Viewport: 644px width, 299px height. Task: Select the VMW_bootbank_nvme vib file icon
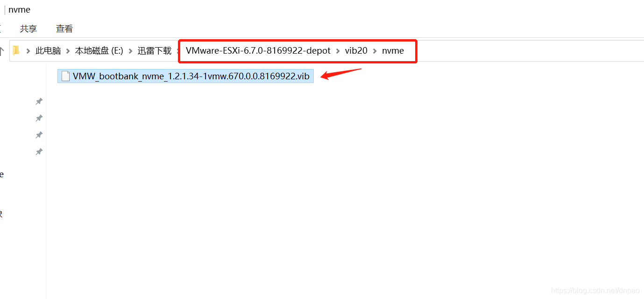(x=66, y=76)
